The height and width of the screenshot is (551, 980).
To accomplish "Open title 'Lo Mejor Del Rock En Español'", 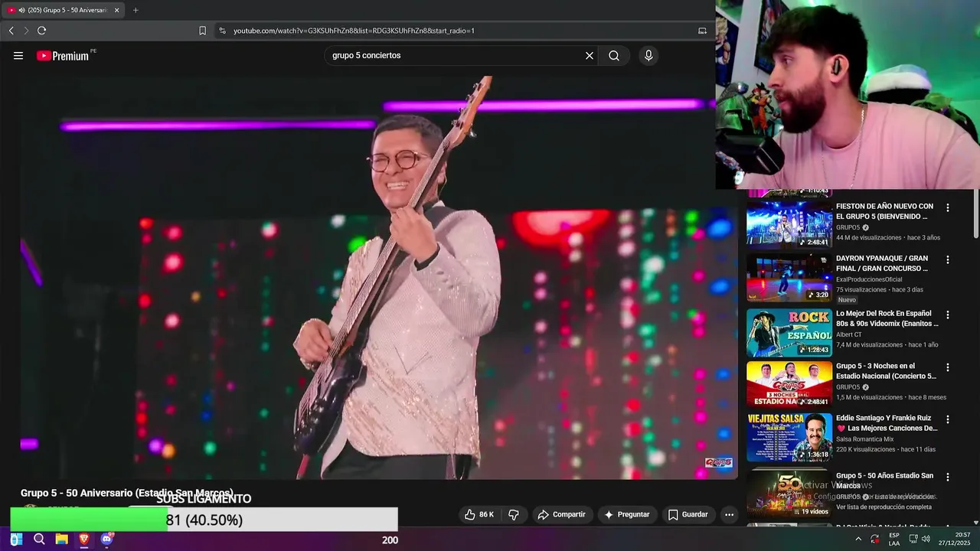I will click(887, 318).
